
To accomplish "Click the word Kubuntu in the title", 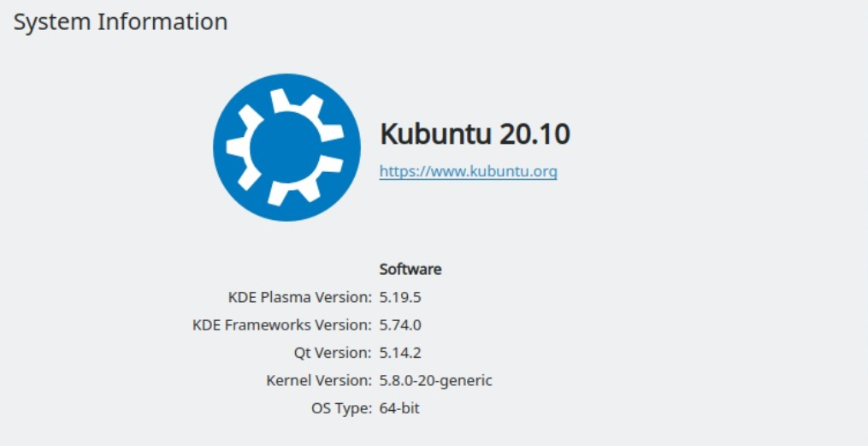I will (x=435, y=134).
